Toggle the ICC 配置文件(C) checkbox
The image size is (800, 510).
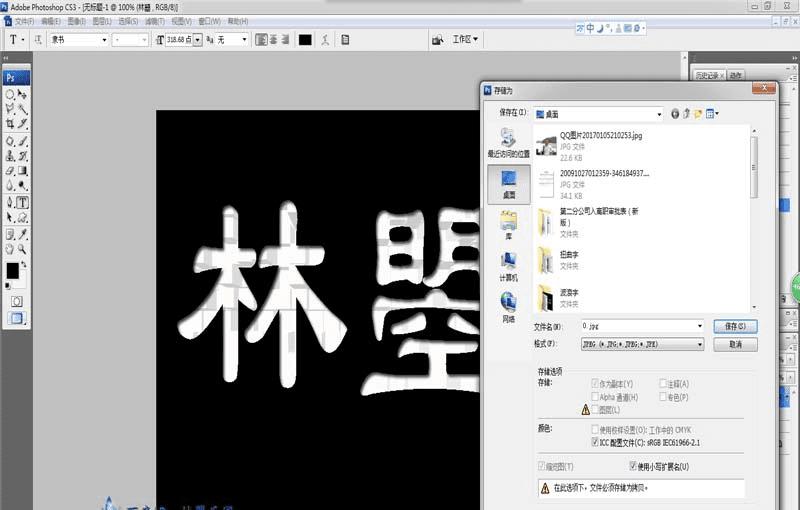pos(595,442)
